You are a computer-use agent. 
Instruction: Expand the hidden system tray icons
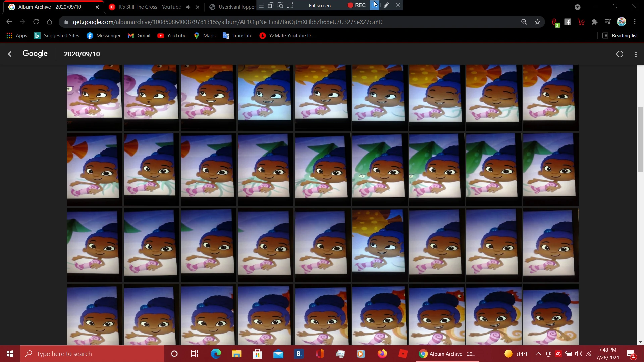coord(538,354)
